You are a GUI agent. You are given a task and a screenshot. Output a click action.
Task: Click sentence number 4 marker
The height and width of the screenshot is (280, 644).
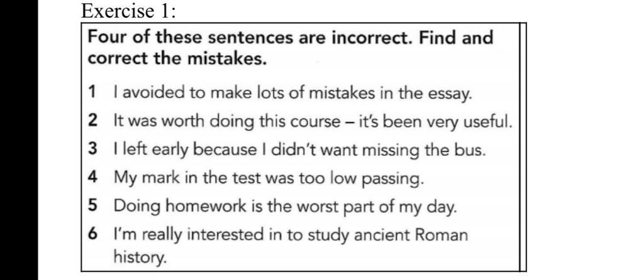[x=92, y=178]
